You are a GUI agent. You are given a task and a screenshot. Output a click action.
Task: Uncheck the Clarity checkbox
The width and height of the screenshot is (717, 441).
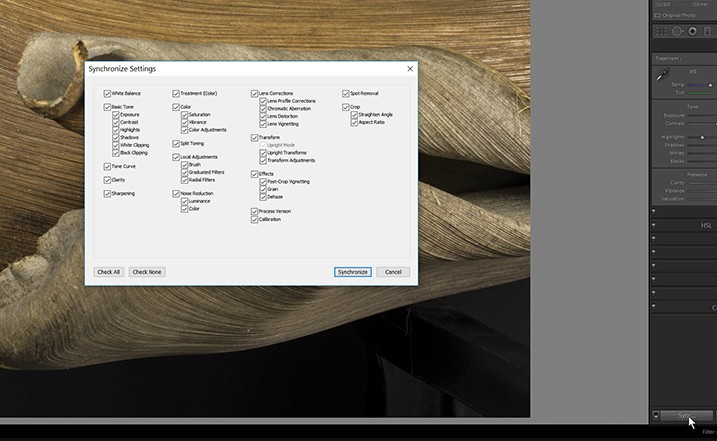[x=107, y=180]
